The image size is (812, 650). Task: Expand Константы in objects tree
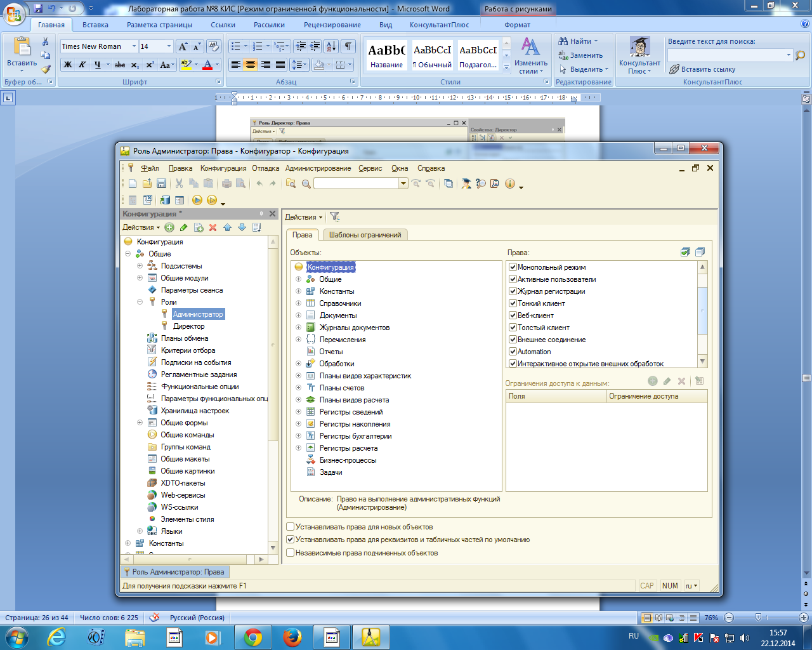coord(298,291)
